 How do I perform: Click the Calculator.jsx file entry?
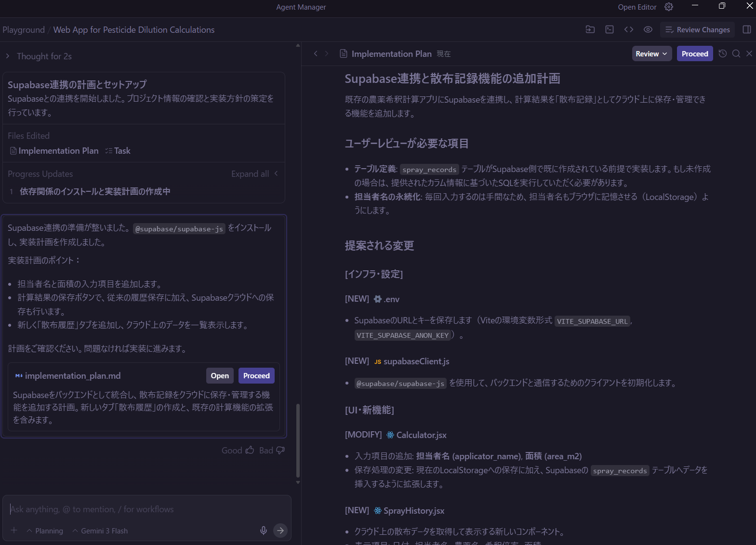tap(417, 435)
